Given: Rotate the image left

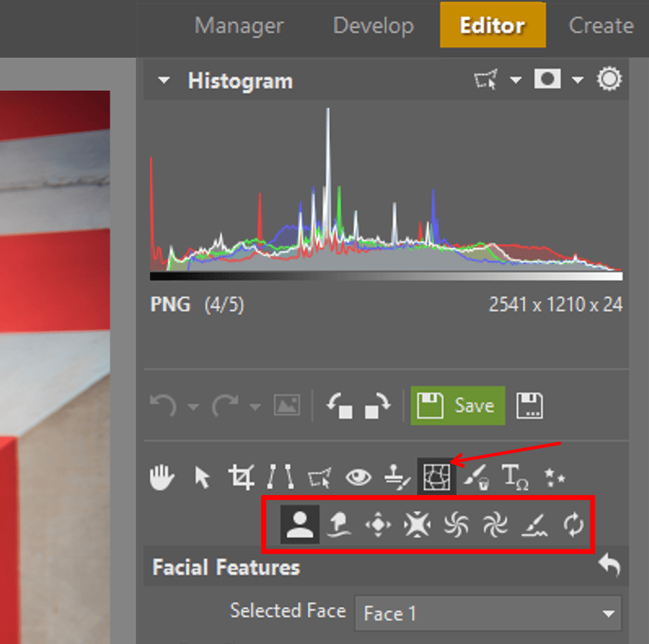Looking at the screenshot, I should 339,406.
